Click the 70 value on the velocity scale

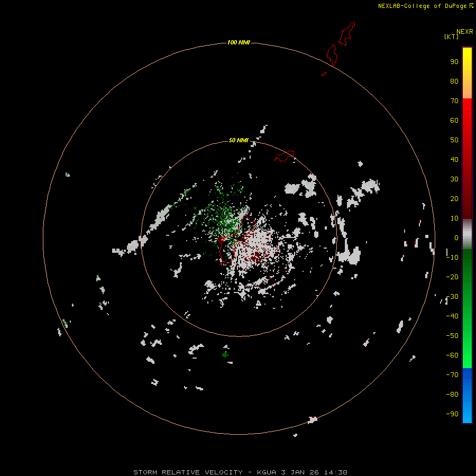454,101
